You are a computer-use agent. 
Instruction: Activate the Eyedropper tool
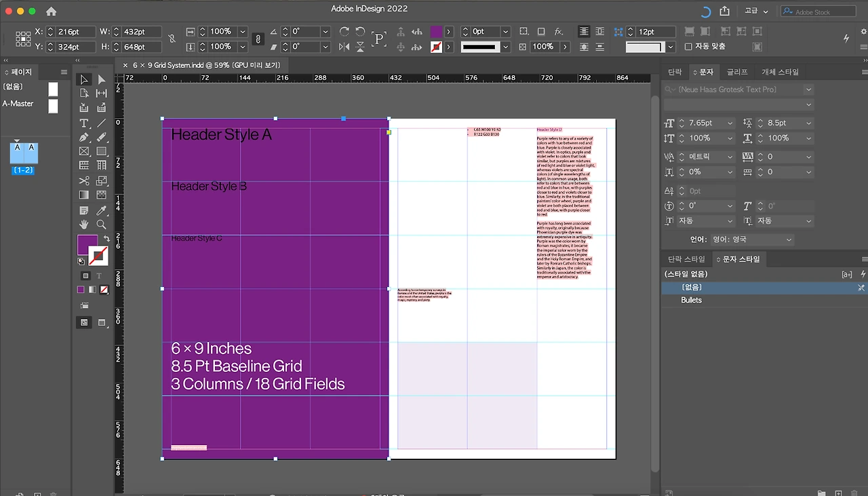tap(101, 210)
